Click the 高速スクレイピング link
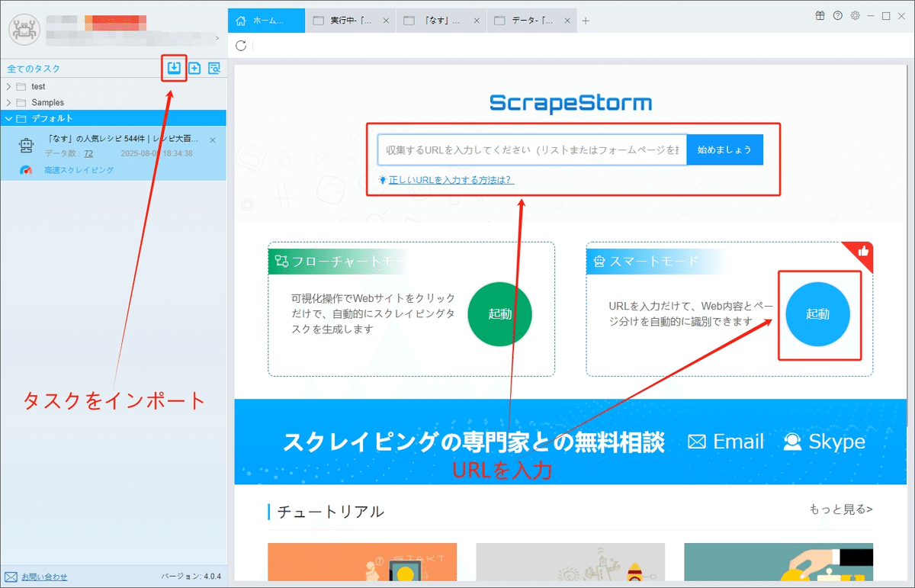915x588 pixels. pos(79,170)
